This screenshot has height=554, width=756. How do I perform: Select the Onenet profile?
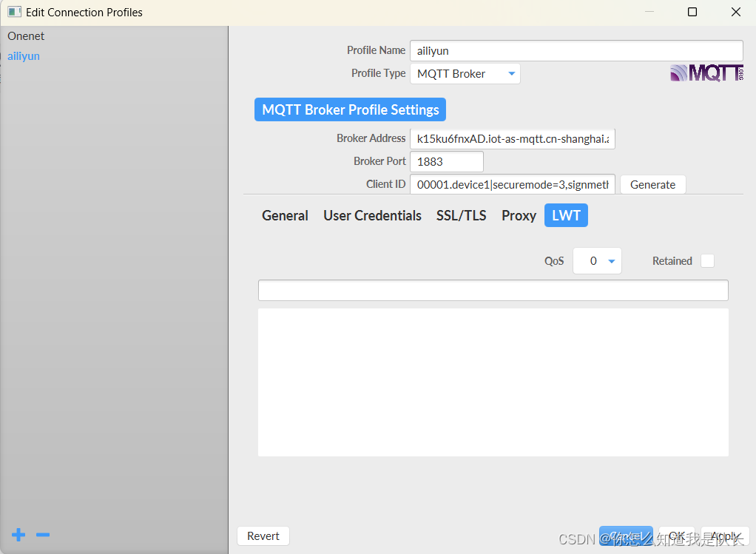click(26, 36)
